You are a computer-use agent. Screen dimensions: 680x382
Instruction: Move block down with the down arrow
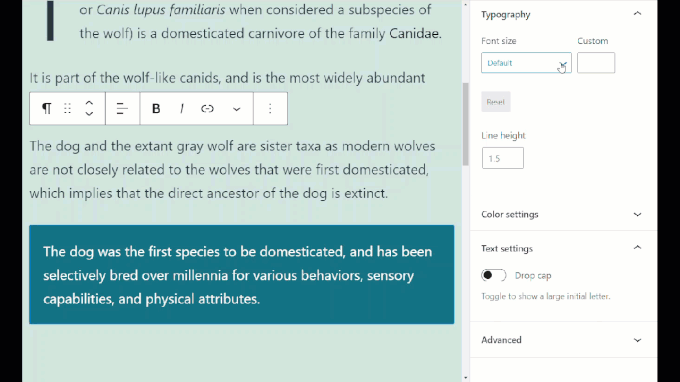point(89,114)
